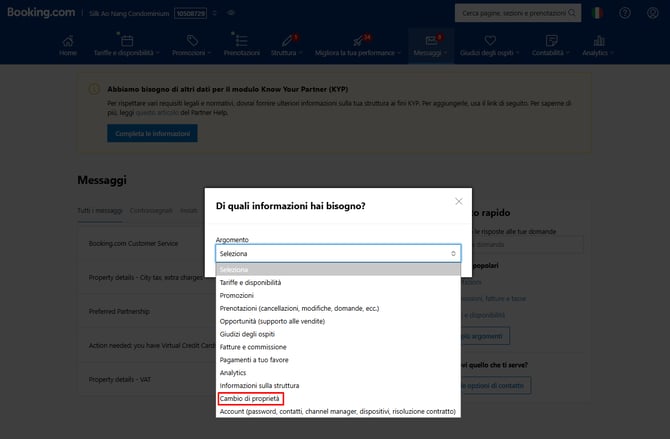Open Messaggi envelope icon in navbar

click(x=427, y=41)
